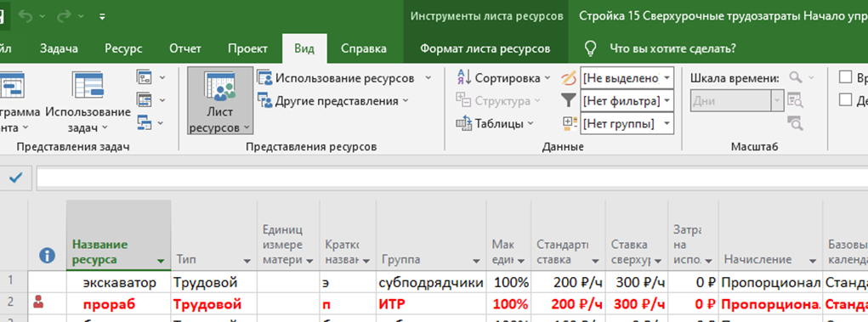Open Формат листа ресурсов contextual tab
The image size is (868, 322).
pyautogui.click(x=485, y=48)
